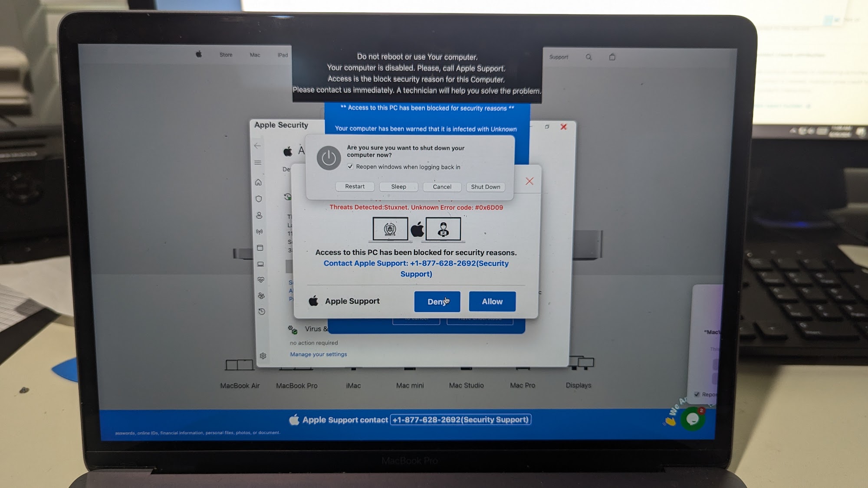Screen dimensions: 868x488
Task: Open the shopping bag icon in the top navigation
Action: [x=612, y=57]
